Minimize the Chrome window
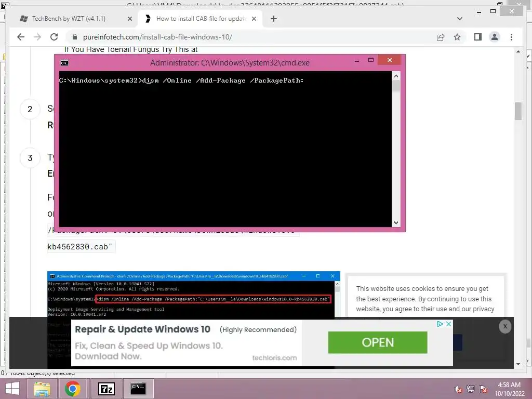The height and width of the screenshot is (399, 532). (478, 11)
